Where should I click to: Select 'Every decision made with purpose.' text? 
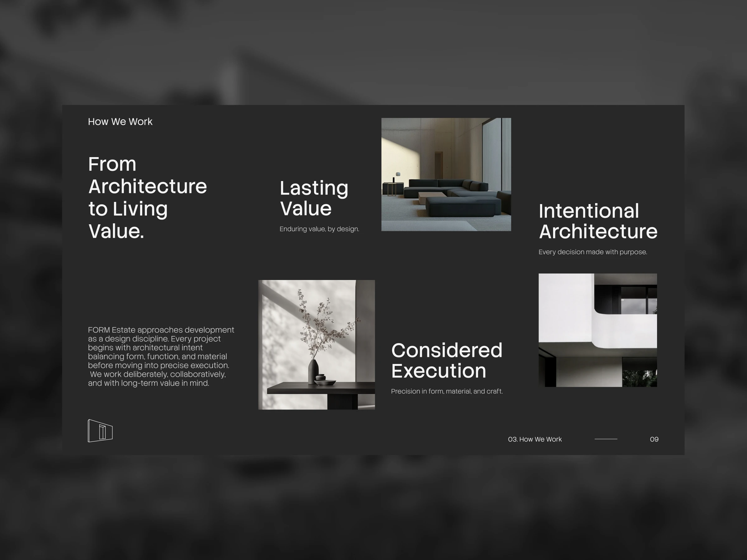[593, 252]
